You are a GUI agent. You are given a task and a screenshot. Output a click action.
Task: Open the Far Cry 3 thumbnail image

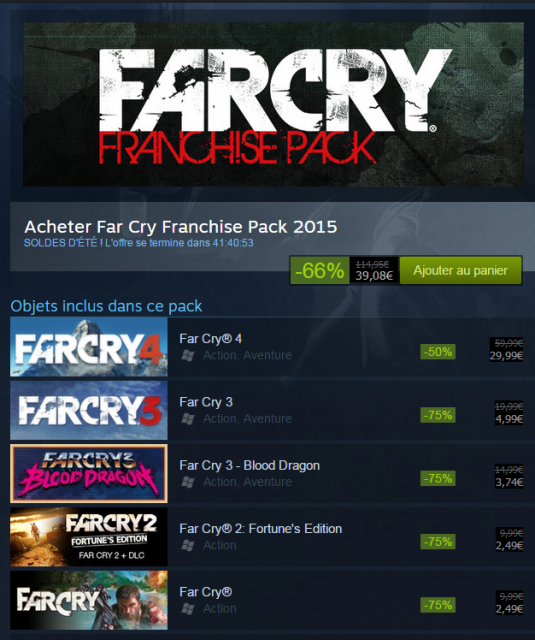pyautogui.click(x=89, y=410)
